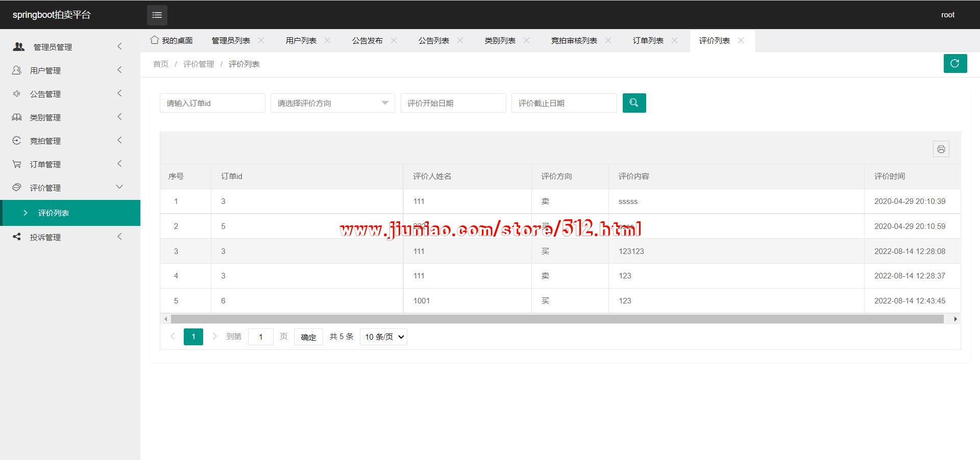Close the 管理员列表 tab

261,40
